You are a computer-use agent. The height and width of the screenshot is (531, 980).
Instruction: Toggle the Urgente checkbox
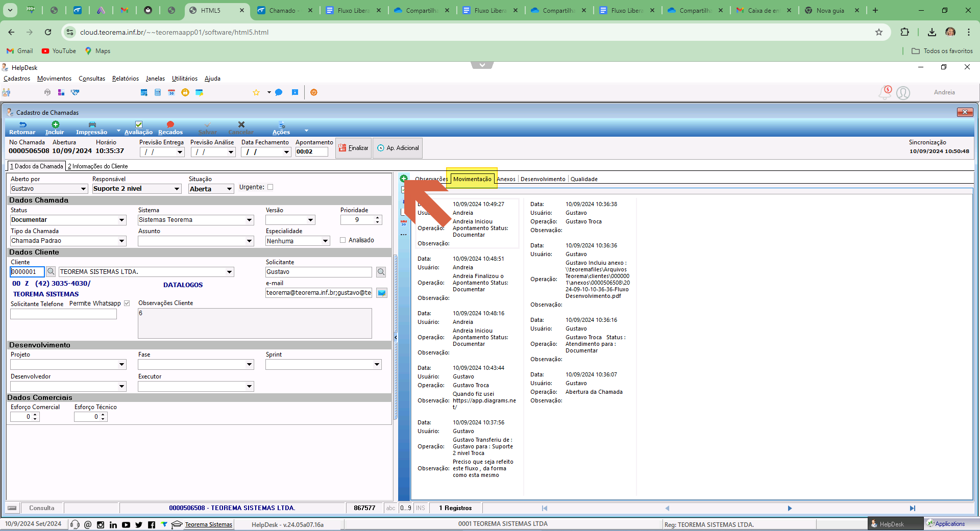pos(271,187)
